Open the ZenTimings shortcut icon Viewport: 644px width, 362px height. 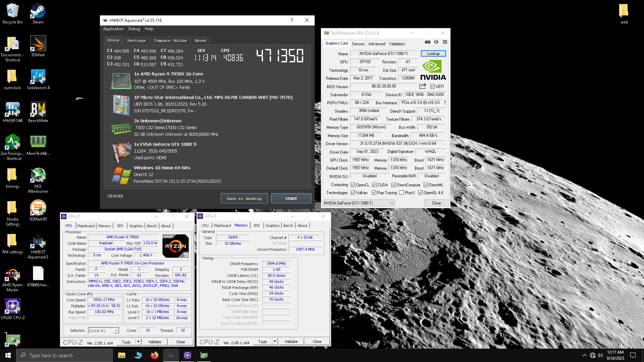coord(13,147)
